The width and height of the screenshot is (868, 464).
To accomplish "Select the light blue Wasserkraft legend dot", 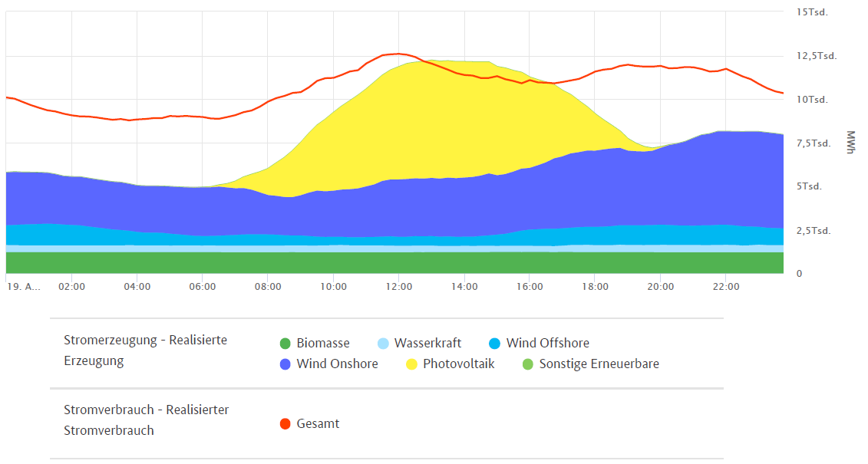I will (383, 343).
